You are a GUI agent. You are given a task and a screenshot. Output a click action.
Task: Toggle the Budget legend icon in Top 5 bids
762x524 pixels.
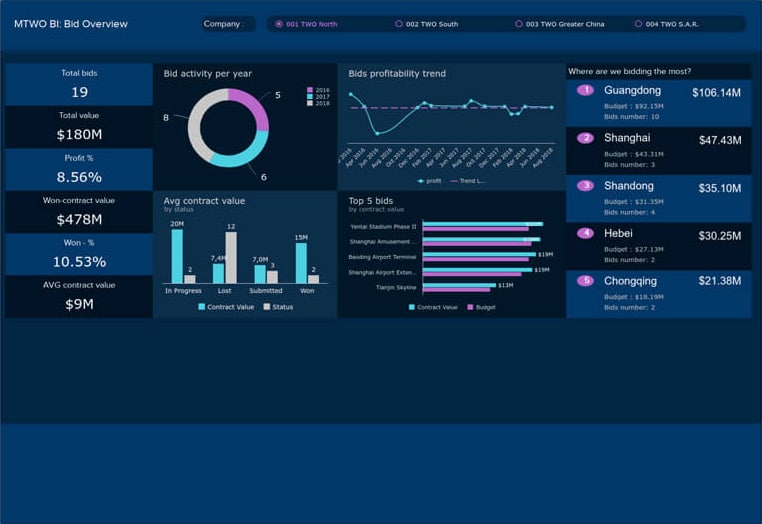tap(470, 307)
